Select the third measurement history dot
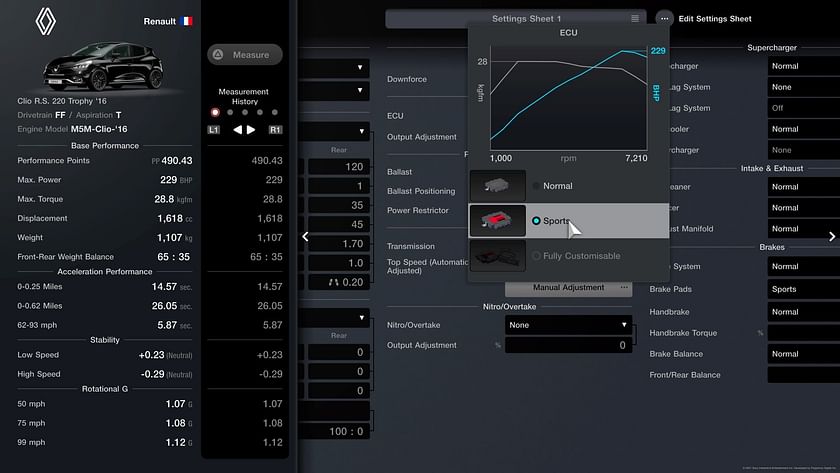Screen dimensions: 840x473 245,112
